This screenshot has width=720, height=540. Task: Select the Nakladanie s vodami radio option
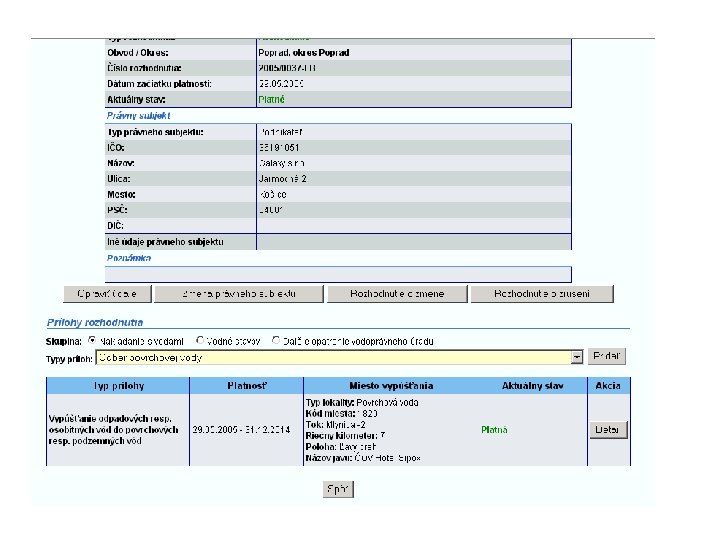pos(92,341)
